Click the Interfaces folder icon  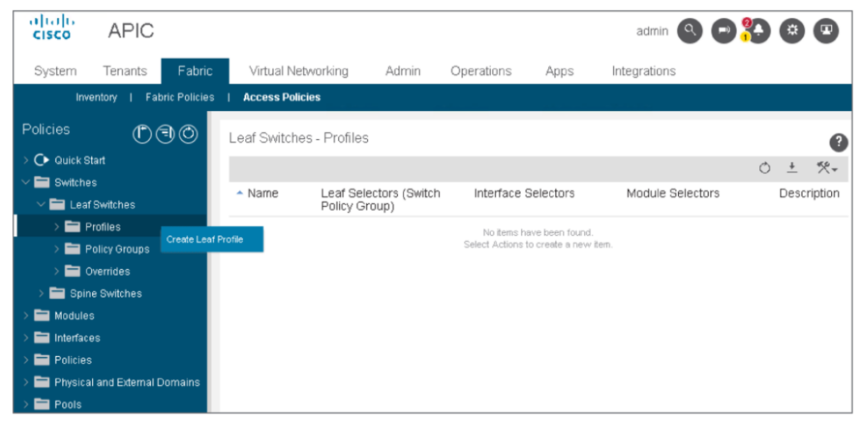[x=42, y=338]
